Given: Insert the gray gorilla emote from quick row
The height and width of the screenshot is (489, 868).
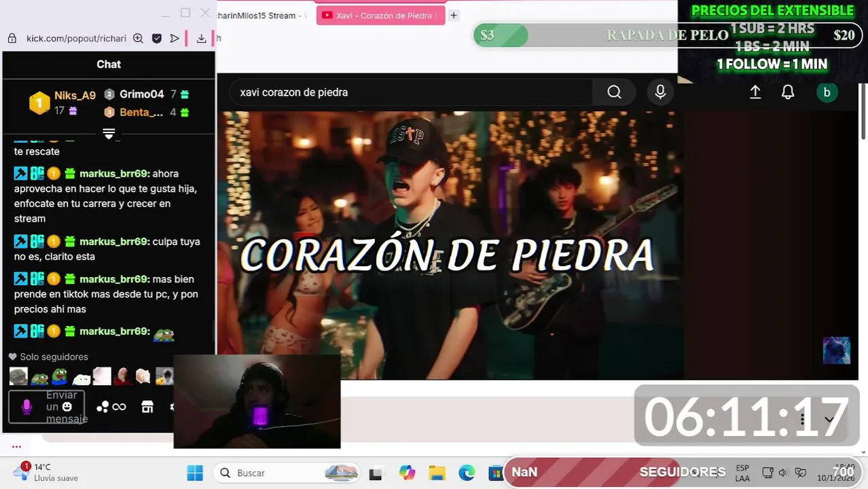Looking at the screenshot, I should [18, 376].
